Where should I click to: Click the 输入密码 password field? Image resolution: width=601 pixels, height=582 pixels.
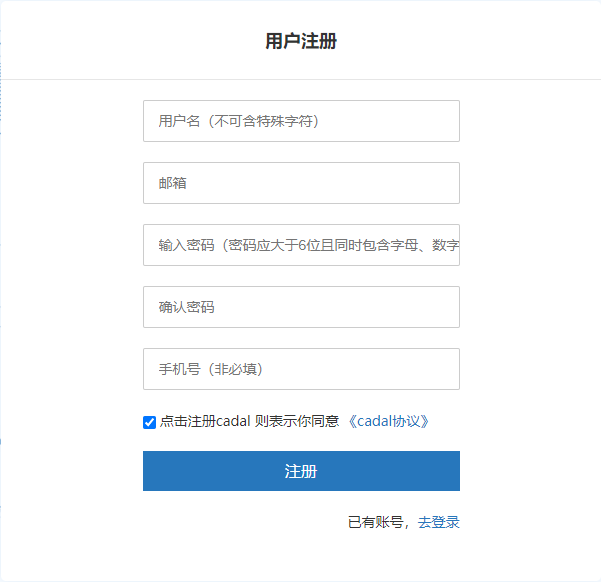coord(301,245)
